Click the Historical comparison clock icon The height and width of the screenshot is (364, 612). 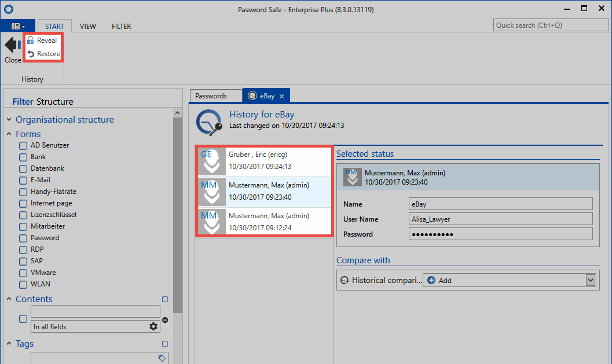[345, 280]
